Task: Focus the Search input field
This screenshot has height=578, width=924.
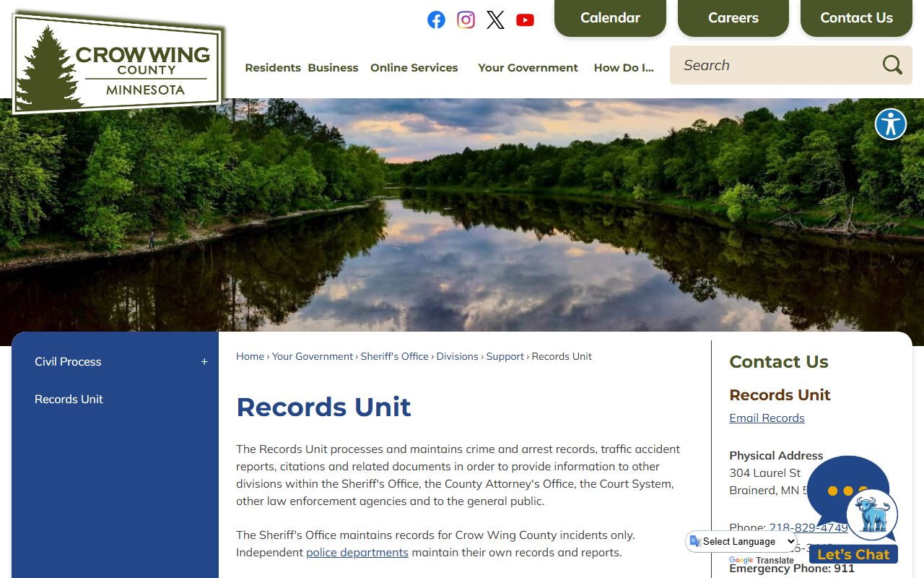Action: [x=772, y=65]
